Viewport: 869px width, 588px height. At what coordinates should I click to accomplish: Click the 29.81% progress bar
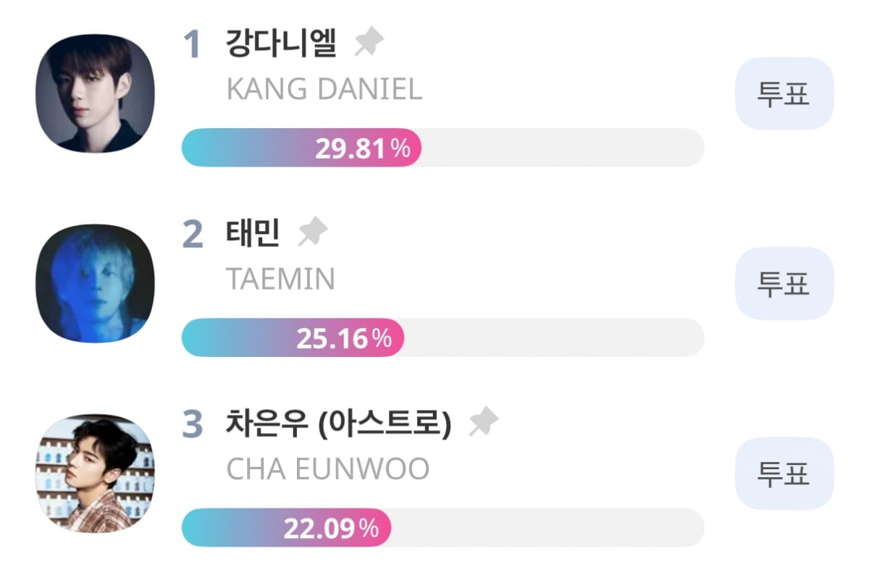click(x=442, y=148)
